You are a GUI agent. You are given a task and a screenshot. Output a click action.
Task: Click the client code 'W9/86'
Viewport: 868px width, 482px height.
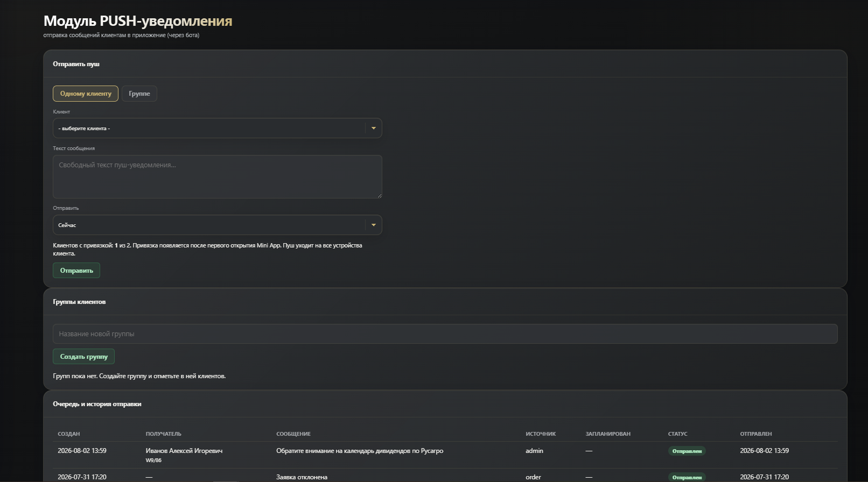pos(153,460)
